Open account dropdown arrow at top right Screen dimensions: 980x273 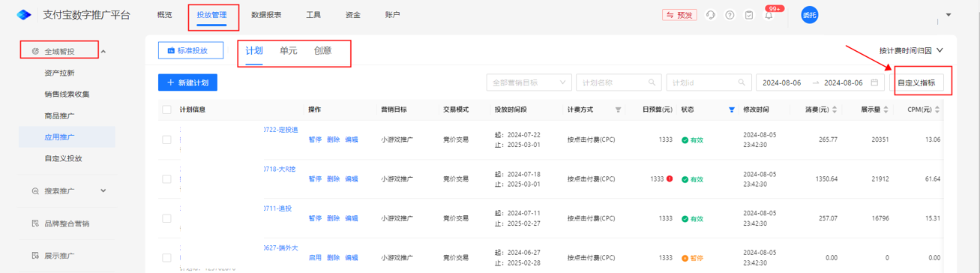coord(949,15)
